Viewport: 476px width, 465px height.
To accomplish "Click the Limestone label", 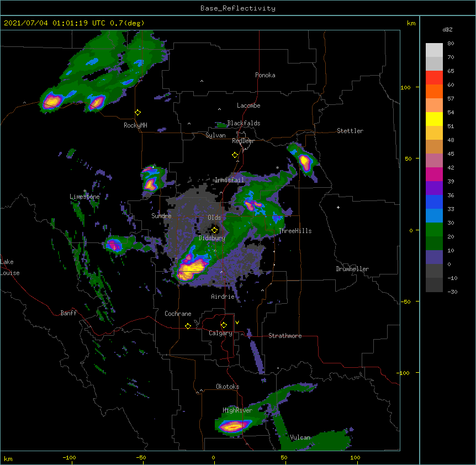I will (84, 197).
